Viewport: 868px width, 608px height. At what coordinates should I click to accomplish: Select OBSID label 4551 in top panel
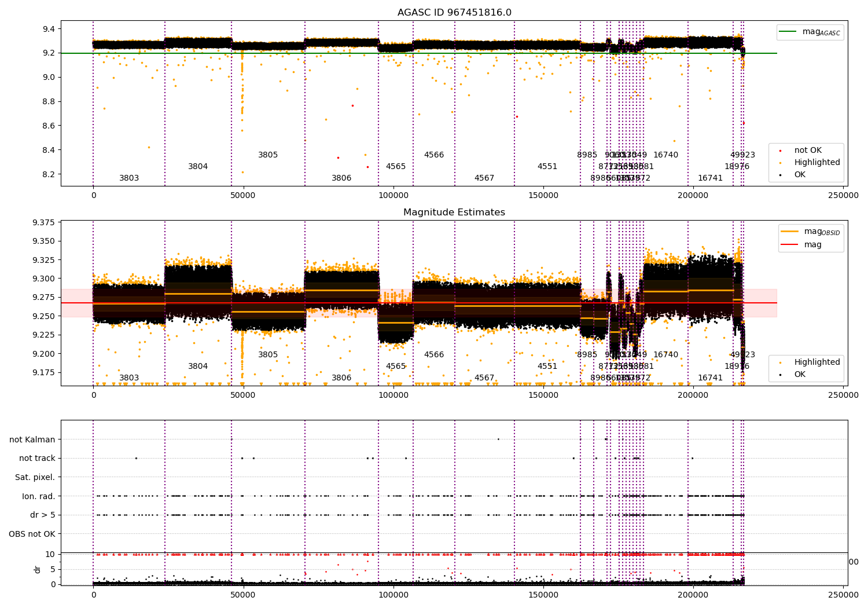(547, 167)
